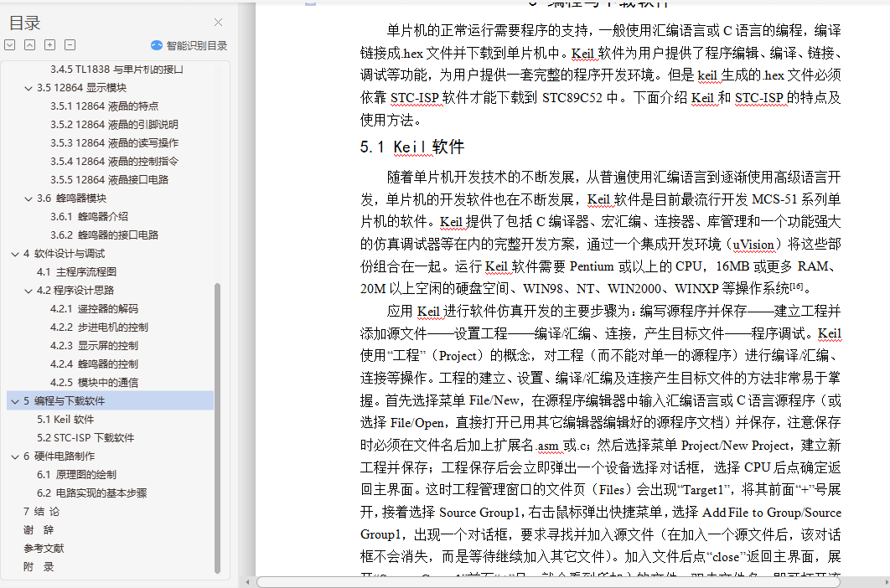Collapse the 3.5 12864 显示模块 section
Viewport: 890px width, 588px height.
pyautogui.click(x=28, y=88)
